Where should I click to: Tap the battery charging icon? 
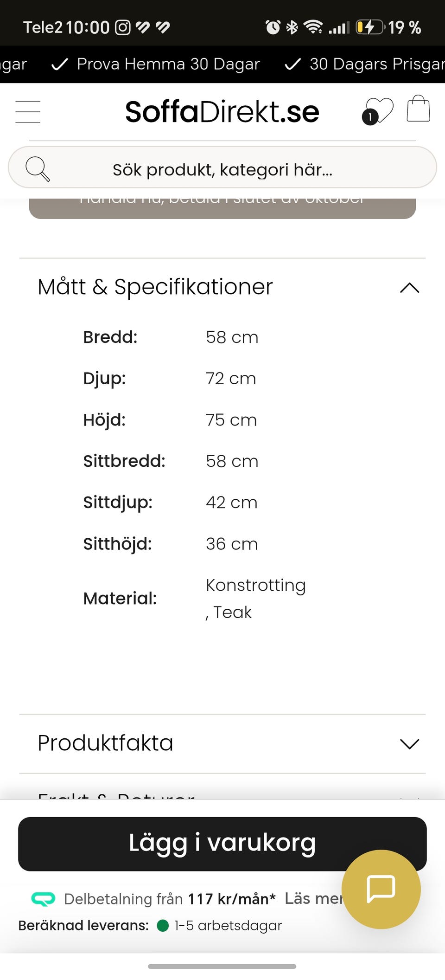tap(370, 27)
